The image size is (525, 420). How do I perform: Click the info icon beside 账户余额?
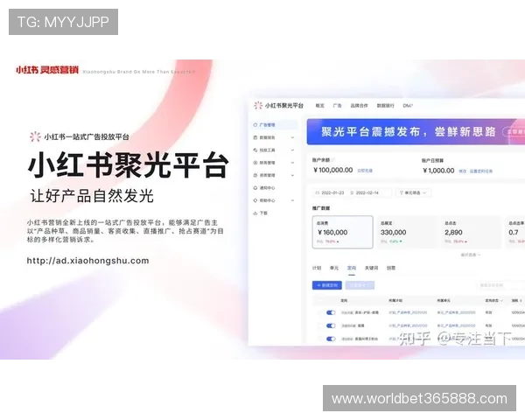tap(332, 160)
